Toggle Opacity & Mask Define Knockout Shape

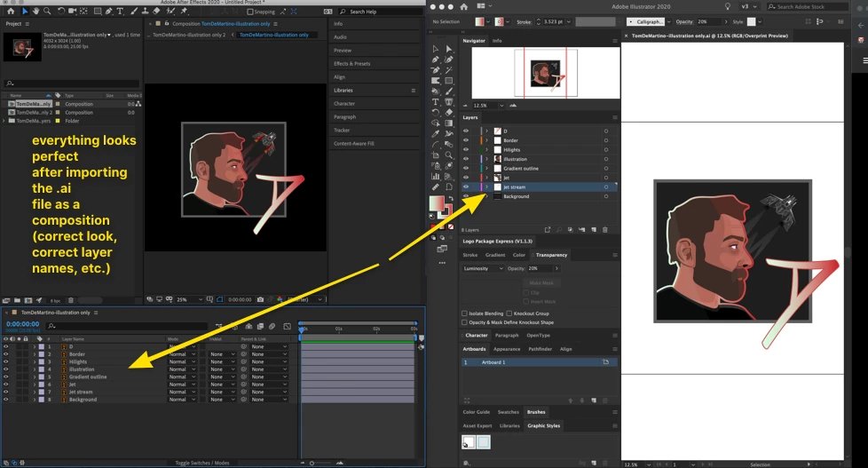[464, 322]
